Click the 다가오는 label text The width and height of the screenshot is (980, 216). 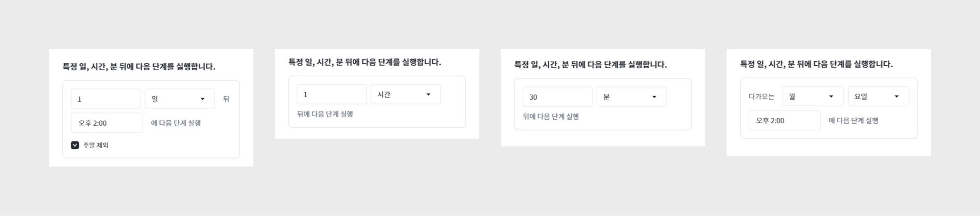coord(761,97)
